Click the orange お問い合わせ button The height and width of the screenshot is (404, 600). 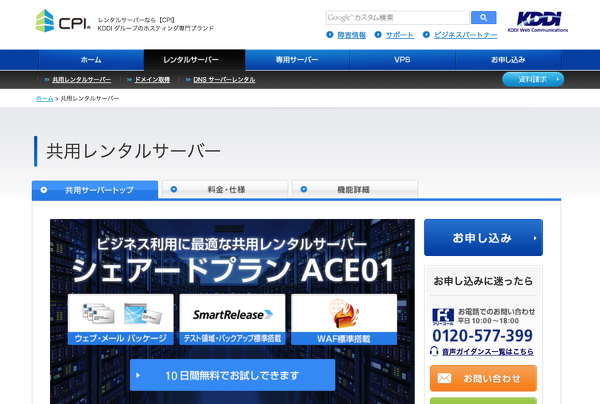click(483, 378)
